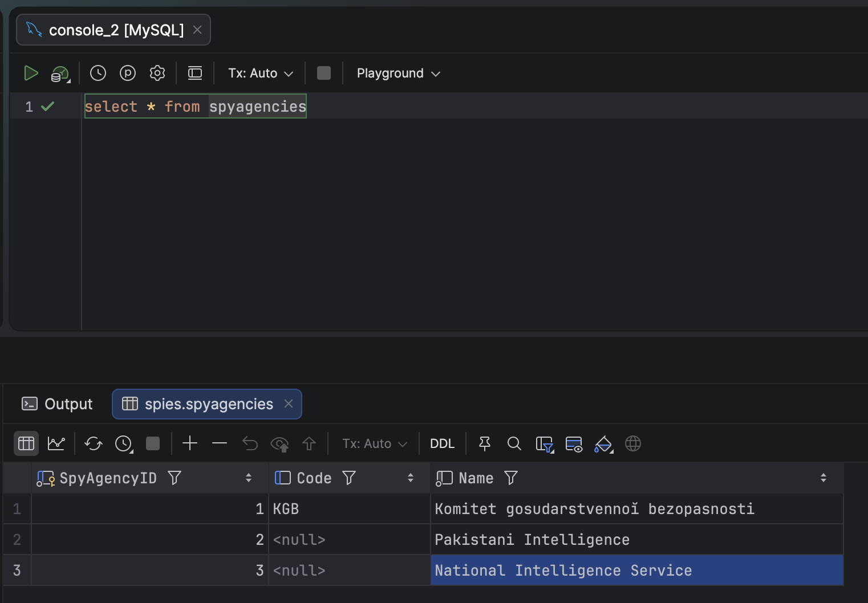Place the cursor in the 'select * from spyagencies' query
868x603 pixels.
(x=195, y=107)
